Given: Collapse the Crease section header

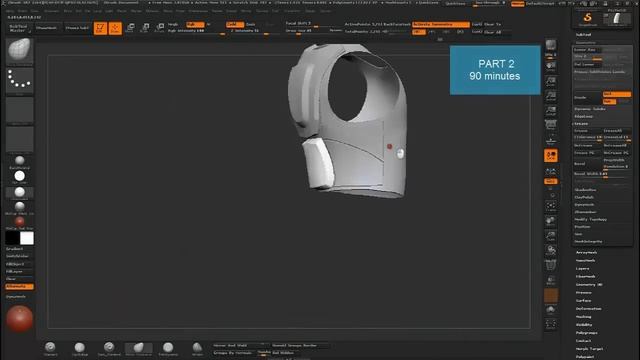Looking at the screenshot, I should tap(581, 124).
